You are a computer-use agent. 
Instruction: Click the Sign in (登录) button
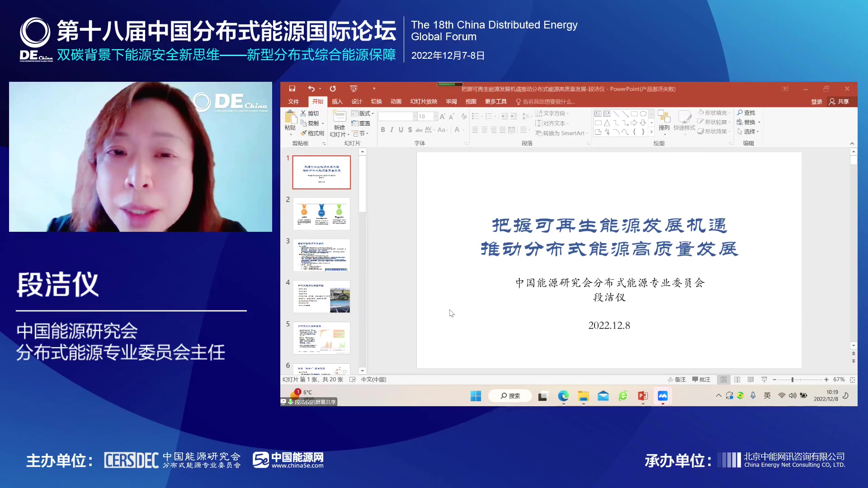(x=816, y=102)
